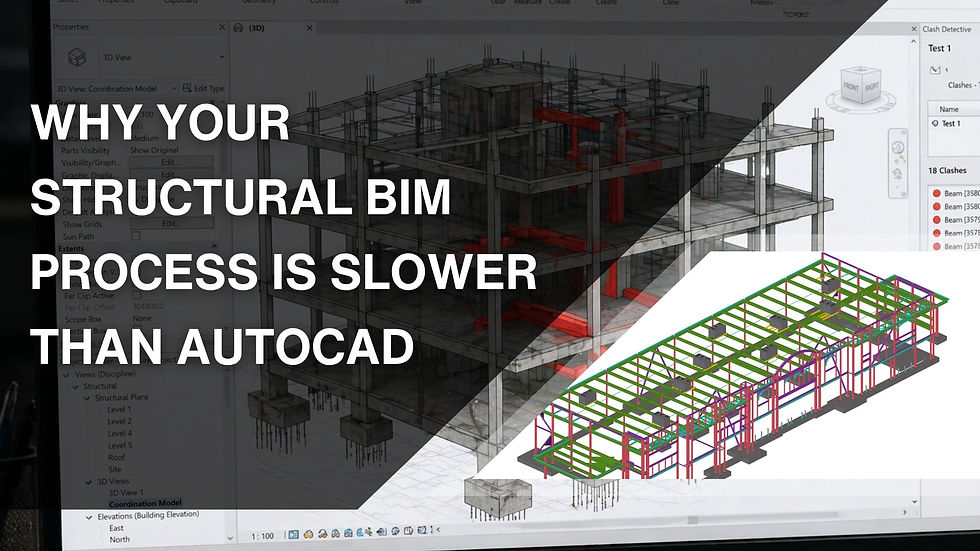Collapse the Extents section

(214, 246)
